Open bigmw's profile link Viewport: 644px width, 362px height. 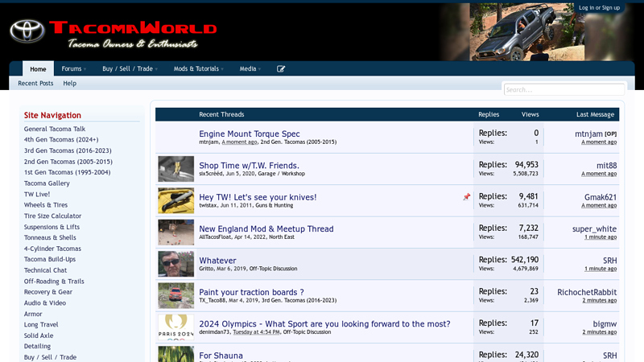coord(605,324)
